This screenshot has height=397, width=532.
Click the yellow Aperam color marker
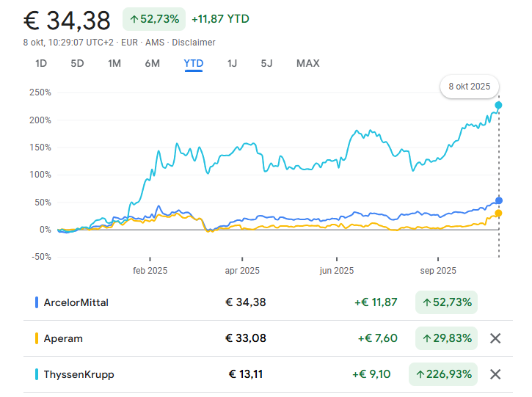(37, 338)
